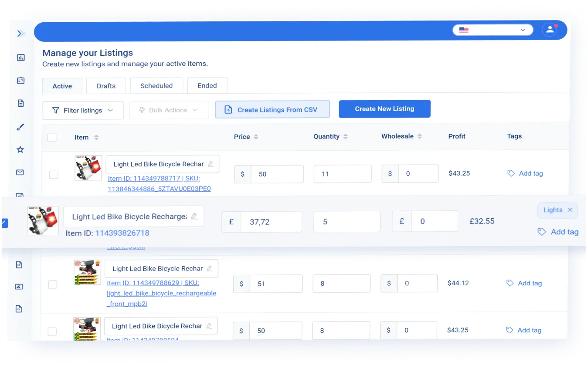Open the star favorites sidebar icon
The height and width of the screenshot is (365, 588).
(x=20, y=150)
